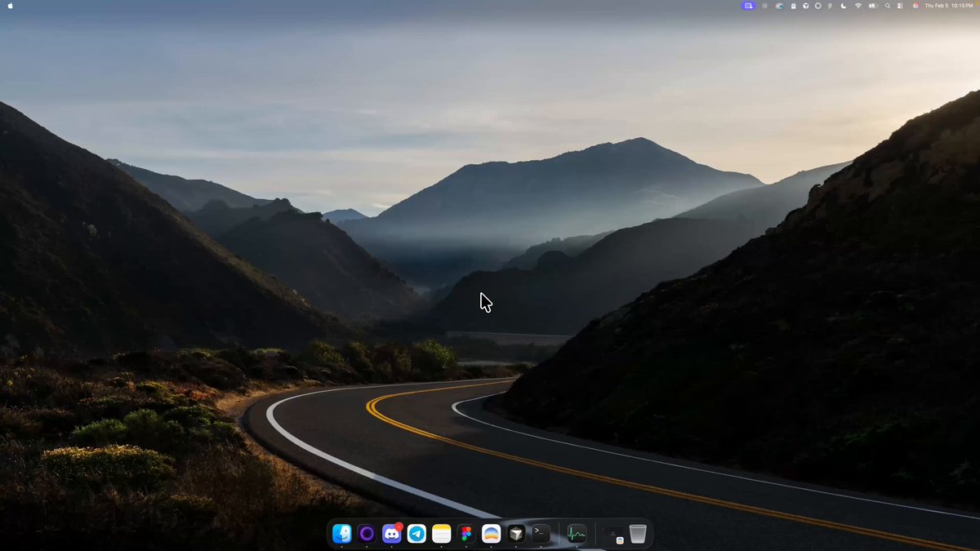Open the sunrise arc app in dock

pos(491,534)
